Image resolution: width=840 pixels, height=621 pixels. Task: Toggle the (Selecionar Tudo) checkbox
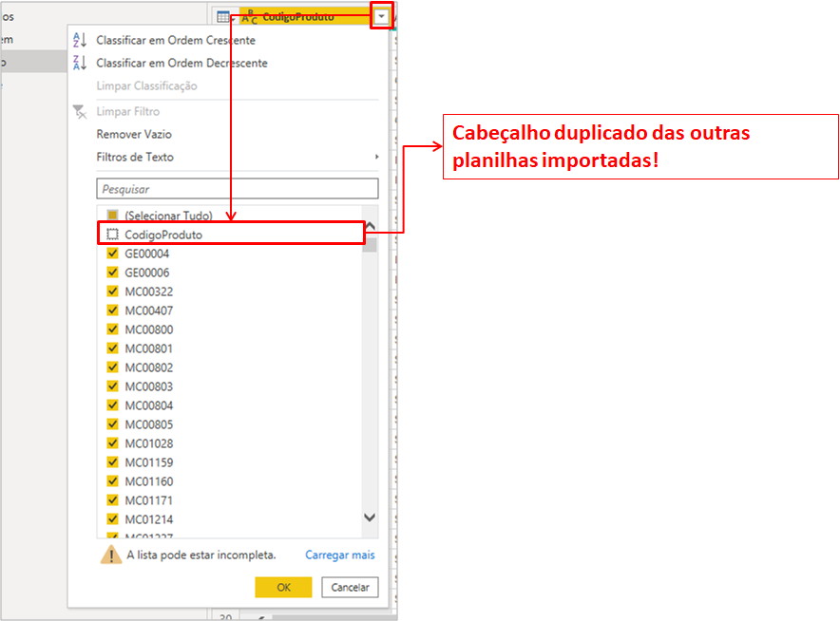(x=112, y=216)
